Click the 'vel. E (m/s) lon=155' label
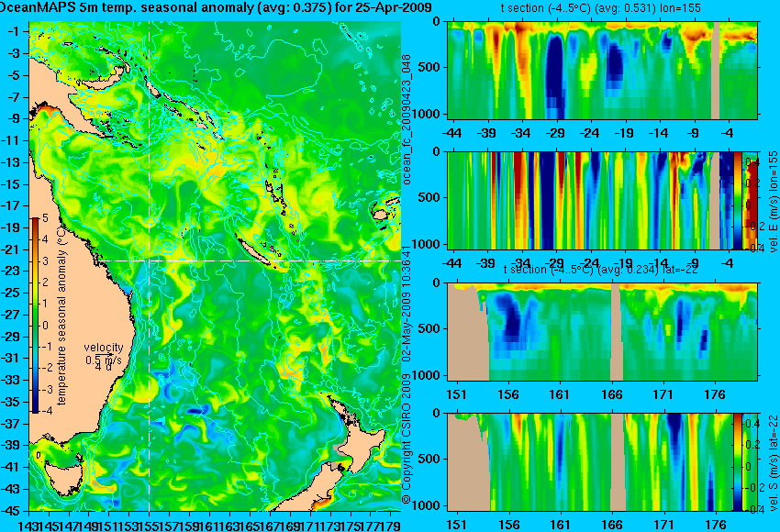This screenshot has height=532, width=780. tap(773, 202)
